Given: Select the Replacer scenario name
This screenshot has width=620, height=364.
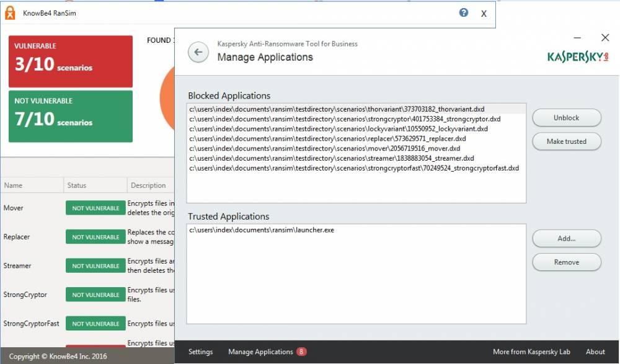Looking at the screenshot, I should [x=17, y=237].
